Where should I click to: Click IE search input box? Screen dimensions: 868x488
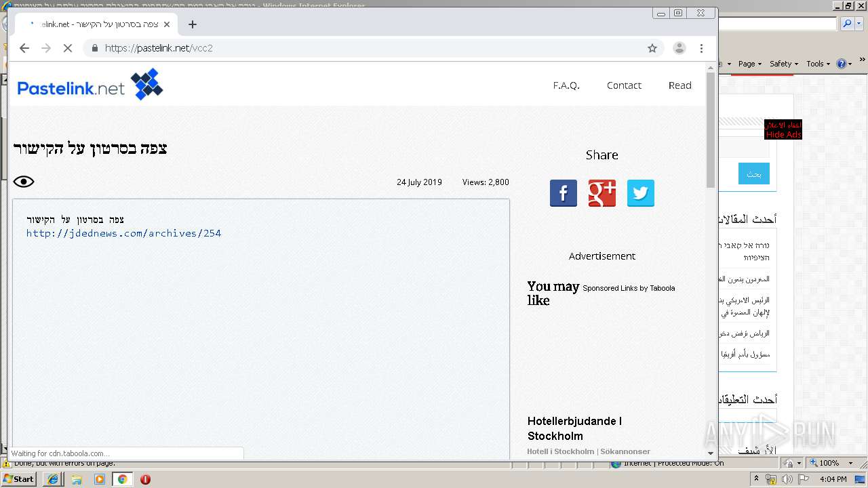click(778, 24)
